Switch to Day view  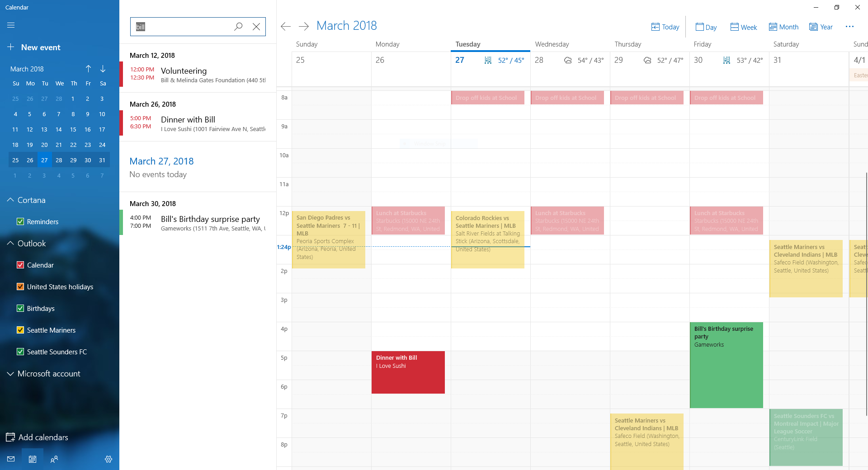pyautogui.click(x=706, y=27)
